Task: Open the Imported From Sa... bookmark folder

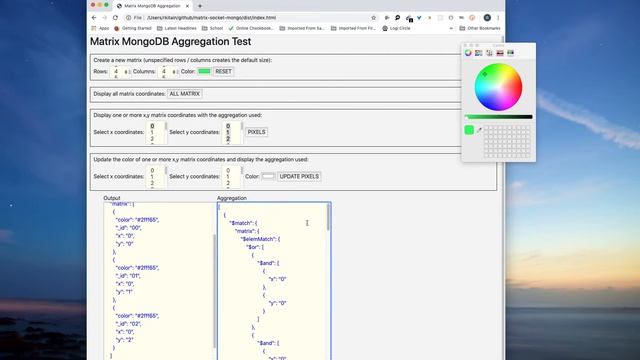Action: [302, 28]
